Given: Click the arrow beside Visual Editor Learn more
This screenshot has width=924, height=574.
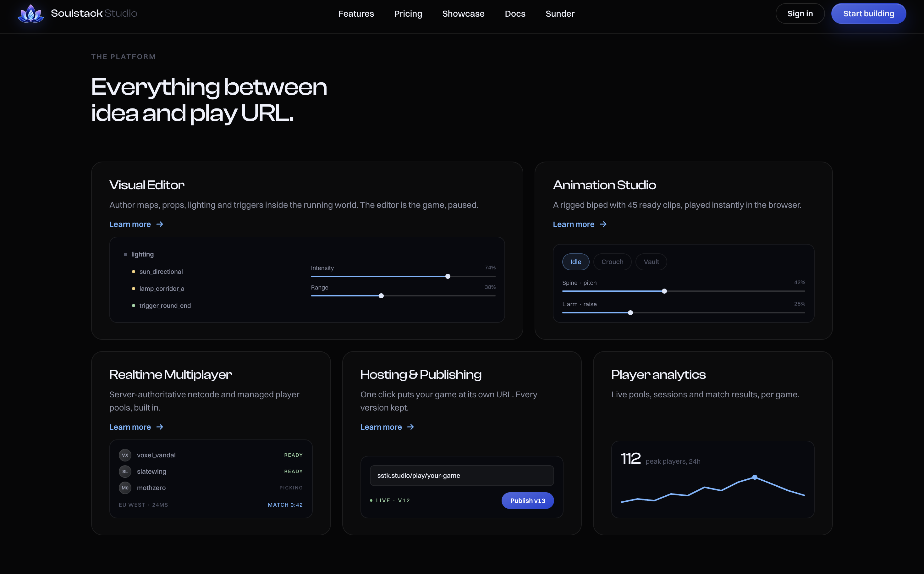Looking at the screenshot, I should (x=160, y=224).
